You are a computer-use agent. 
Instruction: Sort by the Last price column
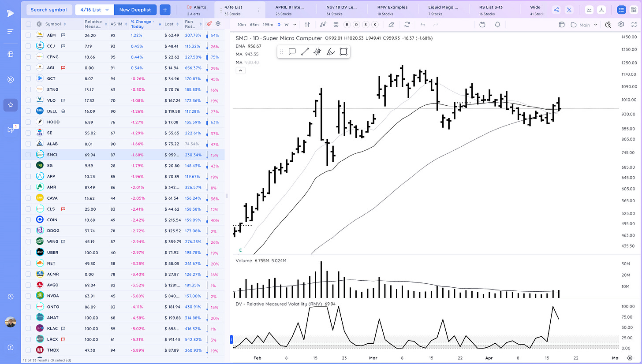[x=171, y=24]
